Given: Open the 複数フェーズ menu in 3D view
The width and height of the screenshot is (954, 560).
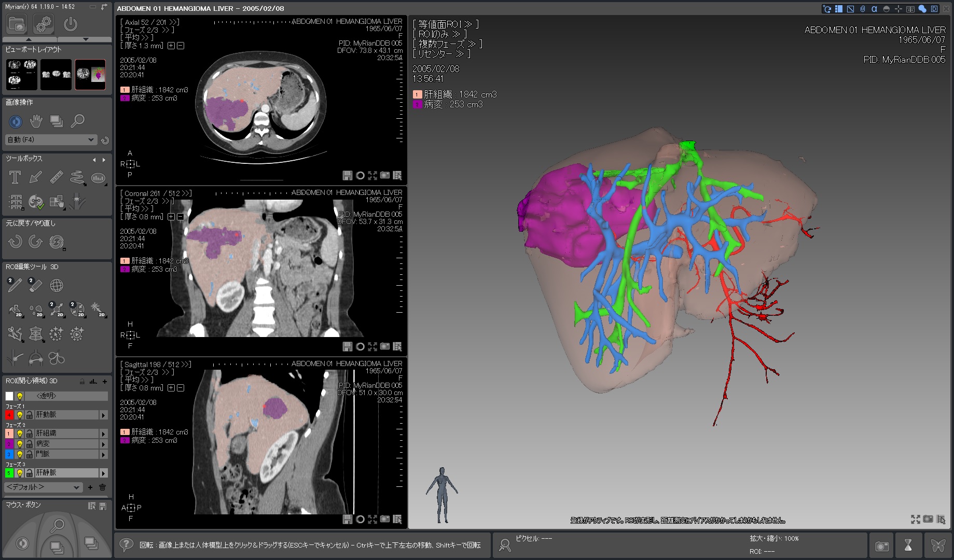Looking at the screenshot, I should coord(447,44).
